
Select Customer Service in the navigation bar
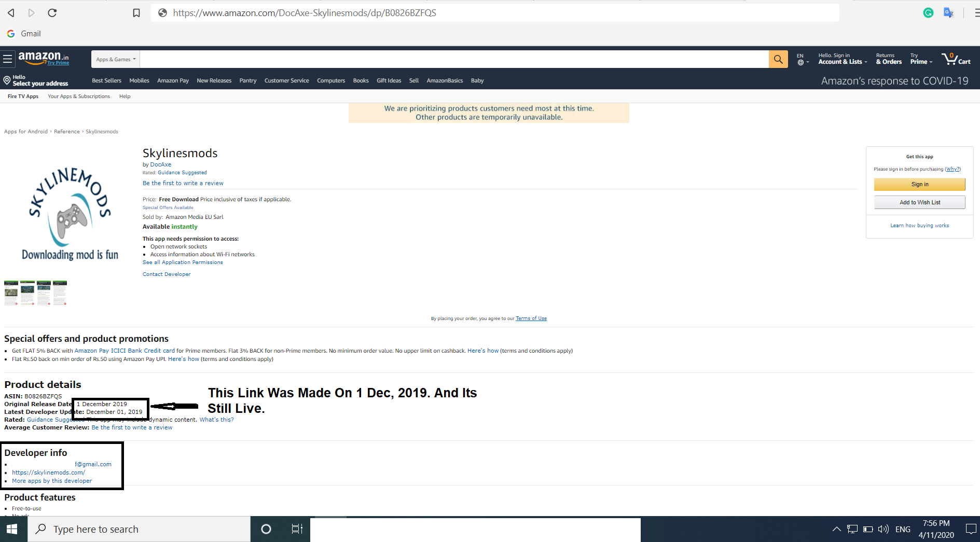point(286,80)
